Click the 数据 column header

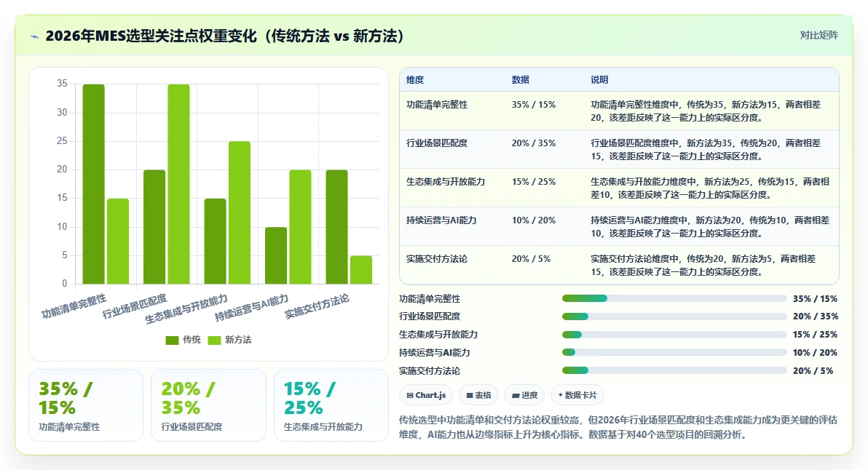click(x=521, y=79)
